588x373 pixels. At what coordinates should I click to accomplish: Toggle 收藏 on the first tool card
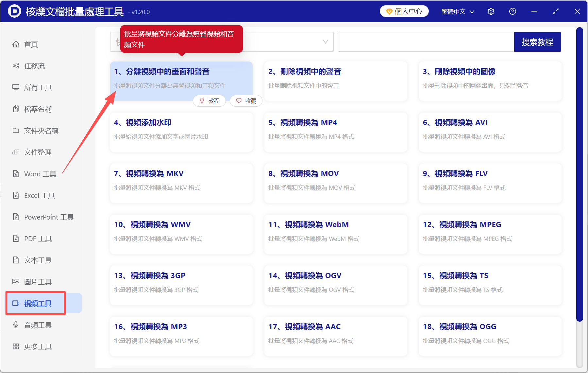coord(246,101)
